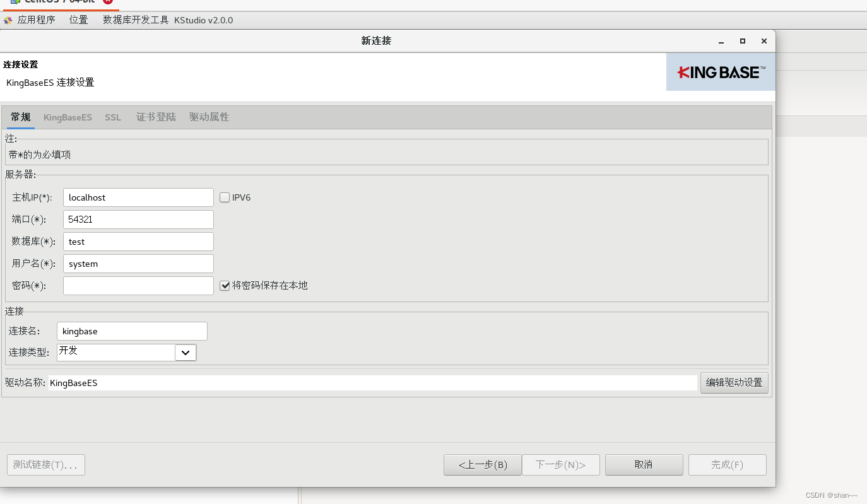The width and height of the screenshot is (867, 504).
Task: Minimize the 新连接 dialog
Action: 721,41
